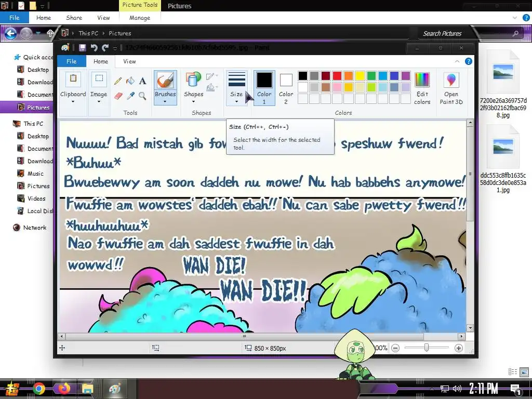Open Paint Help question mark icon
The width and height of the screenshot is (532, 399).
(x=468, y=61)
